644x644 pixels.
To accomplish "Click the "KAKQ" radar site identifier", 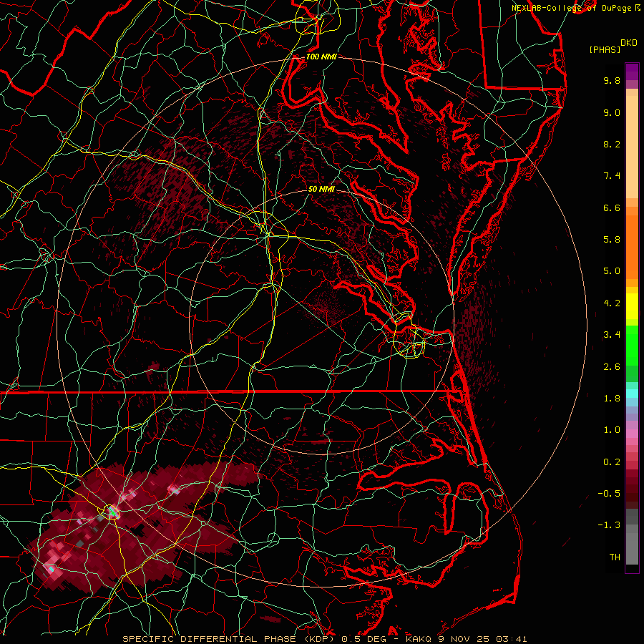I will point(419,639).
